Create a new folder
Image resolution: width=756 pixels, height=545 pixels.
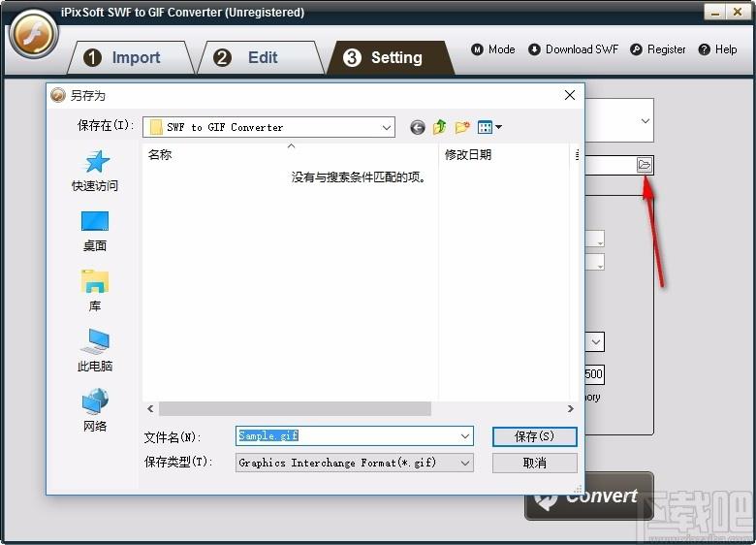462,127
